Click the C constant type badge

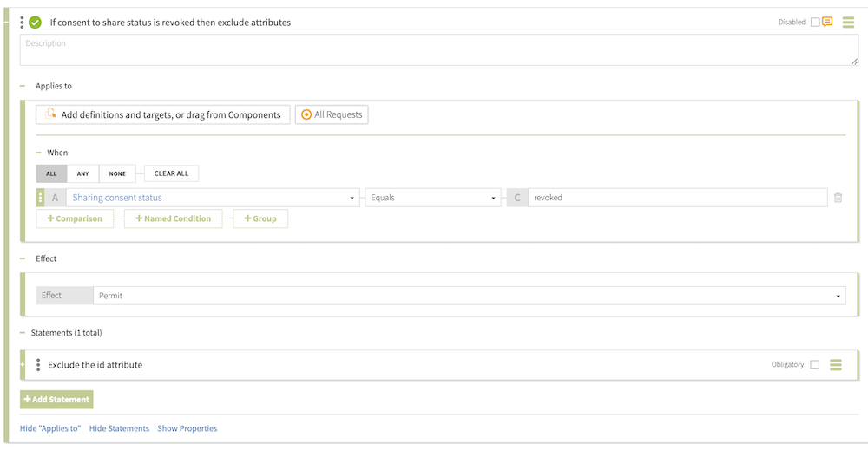pos(517,198)
